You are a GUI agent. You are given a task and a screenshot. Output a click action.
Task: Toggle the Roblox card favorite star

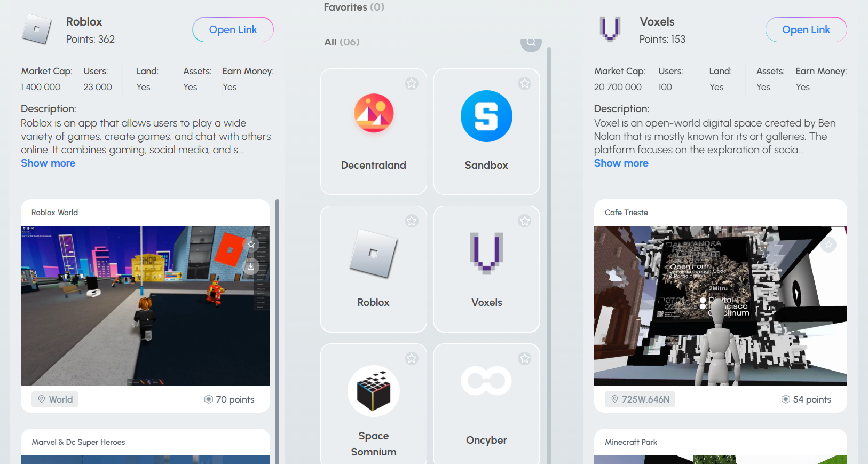(x=412, y=221)
